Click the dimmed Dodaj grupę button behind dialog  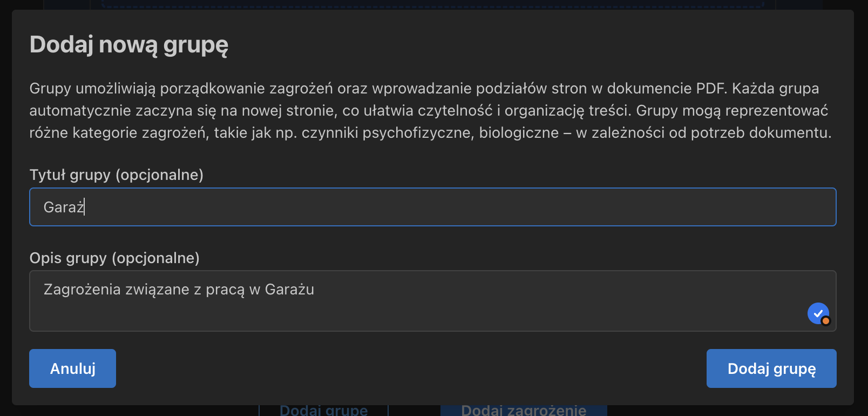click(x=324, y=410)
